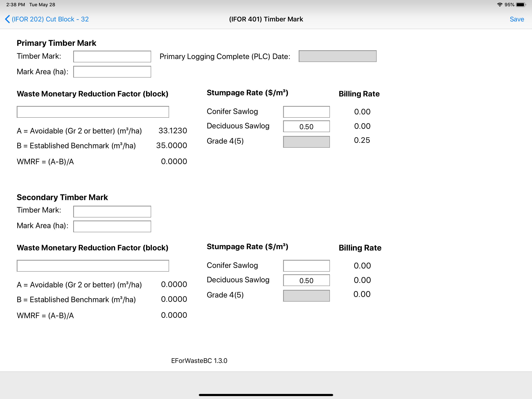Tap the (IFOR 401) Timber Mark title

[266, 19]
